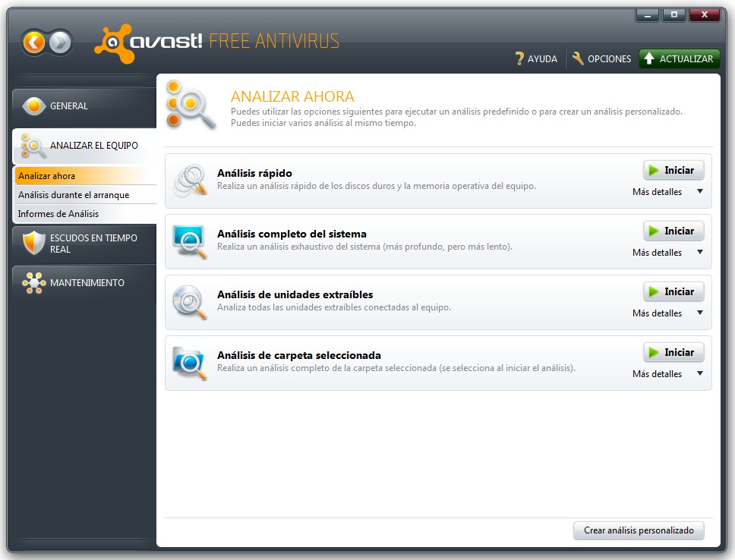The height and width of the screenshot is (560, 735).
Task: Click the FREE ANTIVIRUS title text
Action: [x=274, y=41]
